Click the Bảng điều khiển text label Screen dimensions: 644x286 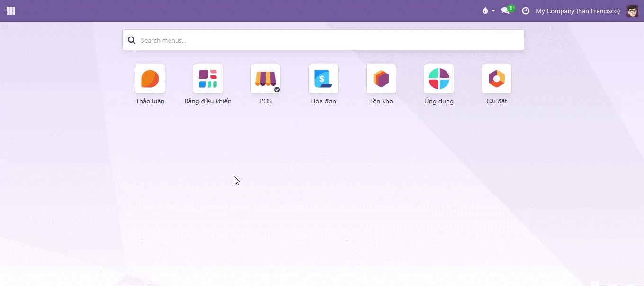(208, 101)
